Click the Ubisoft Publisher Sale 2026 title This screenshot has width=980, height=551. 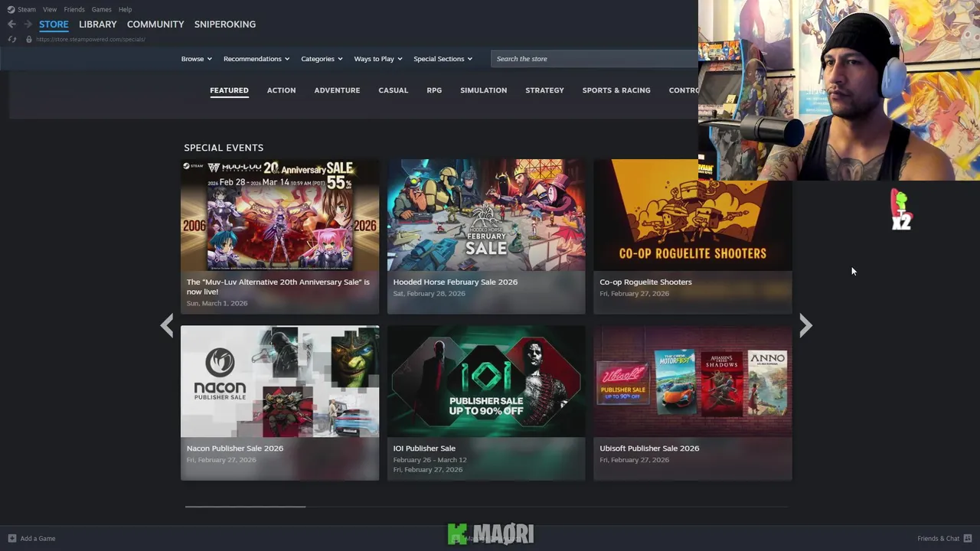[x=649, y=448]
